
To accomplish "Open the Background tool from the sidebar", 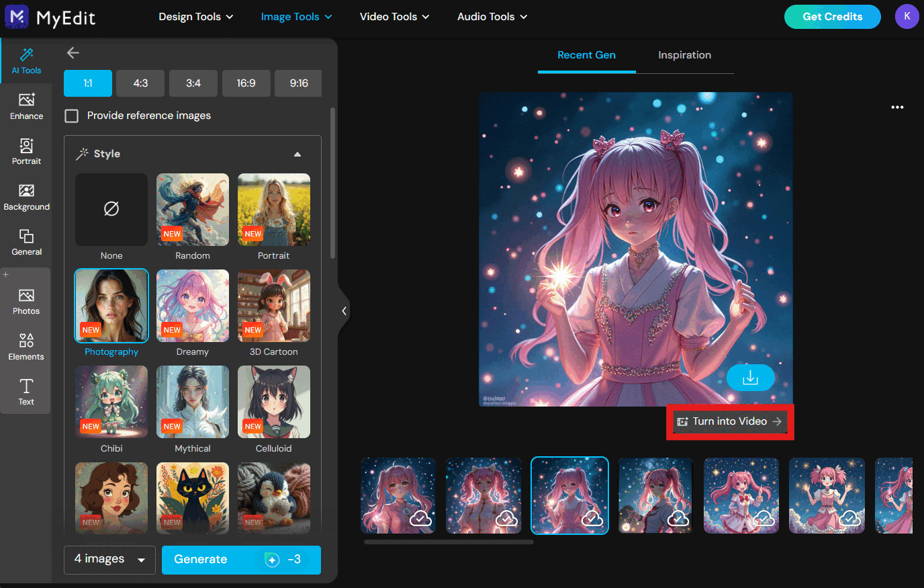I will (26, 196).
